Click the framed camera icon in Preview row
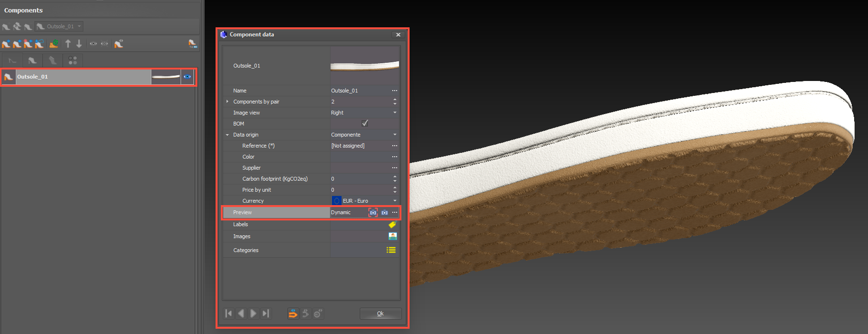Image resolution: width=868 pixels, height=334 pixels. 373,212
